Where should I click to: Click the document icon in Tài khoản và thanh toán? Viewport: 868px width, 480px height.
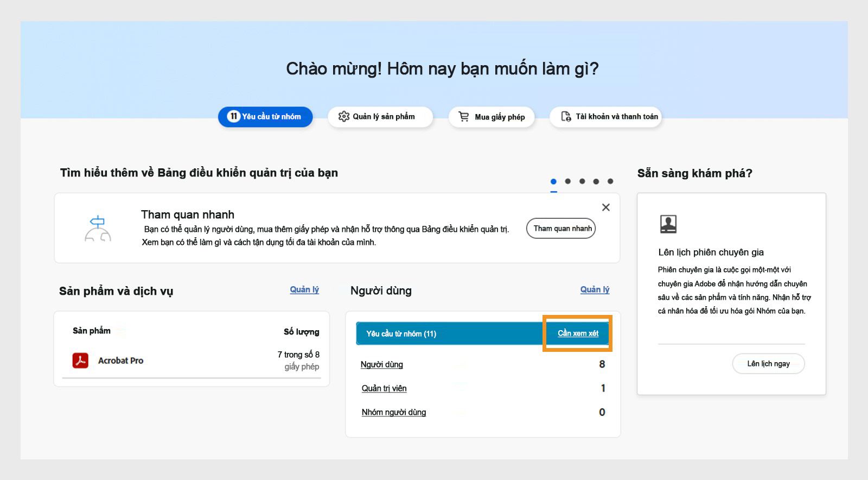[566, 116]
